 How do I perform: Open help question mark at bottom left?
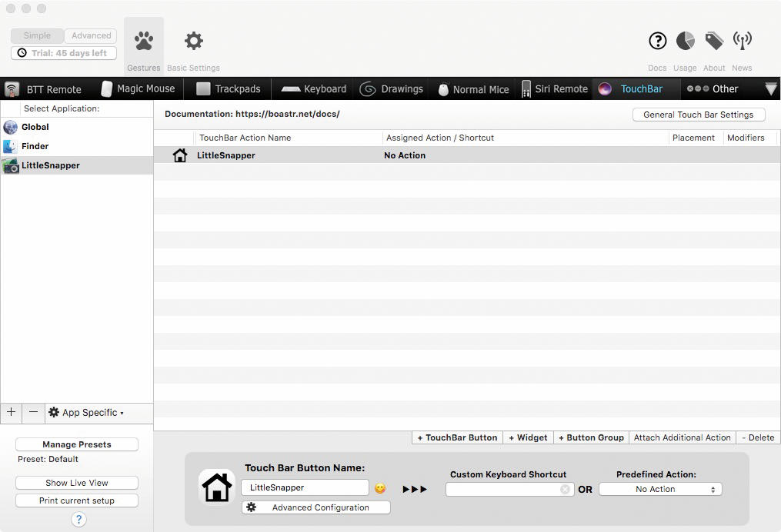tap(78, 520)
